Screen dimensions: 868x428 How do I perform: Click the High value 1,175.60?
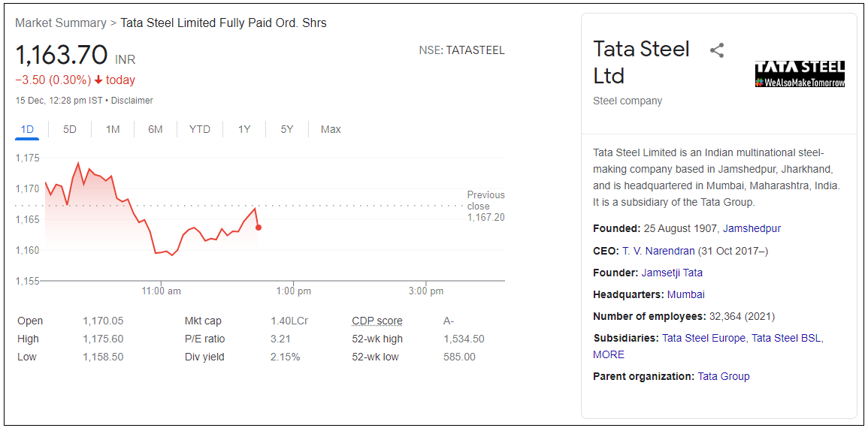pos(103,339)
